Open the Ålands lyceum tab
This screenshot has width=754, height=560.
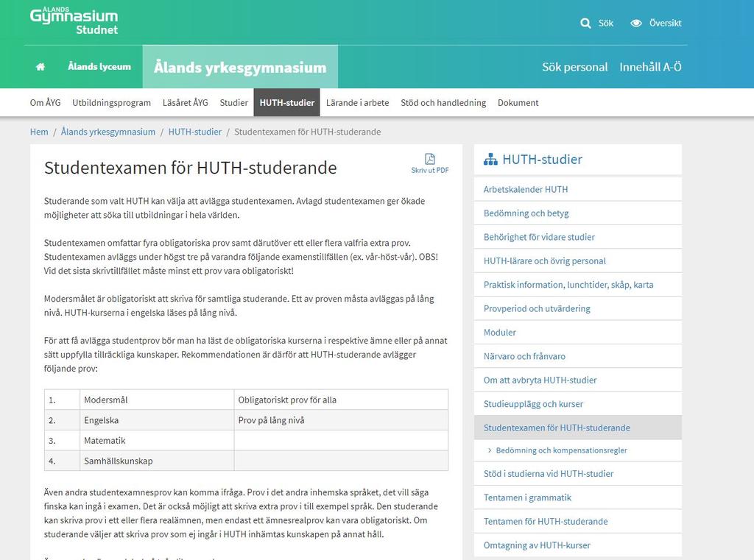[99, 67]
